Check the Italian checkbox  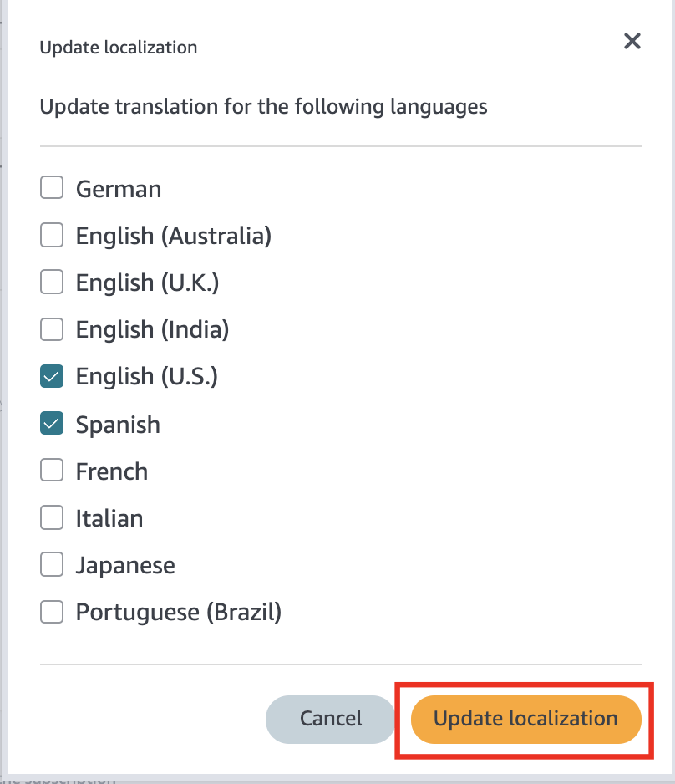point(51,517)
